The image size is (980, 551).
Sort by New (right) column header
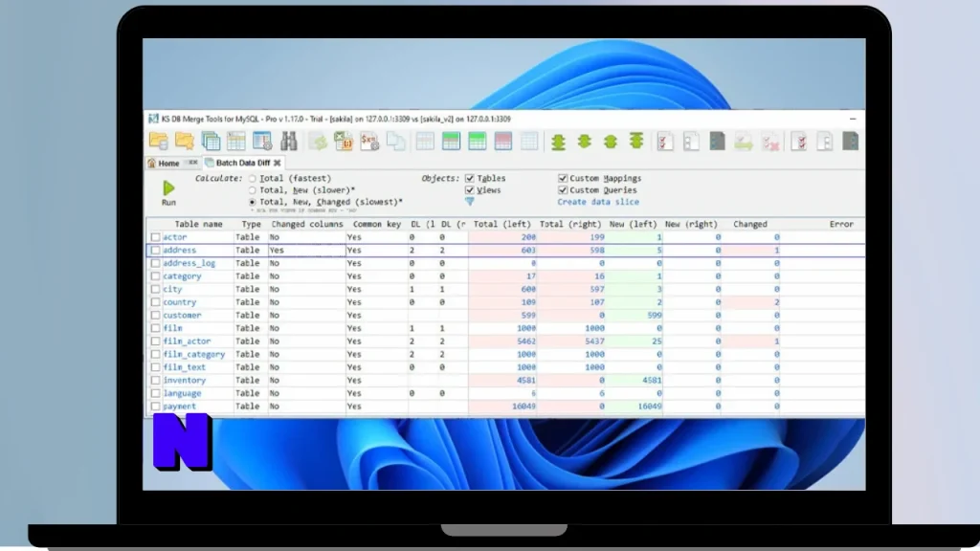(691, 224)
